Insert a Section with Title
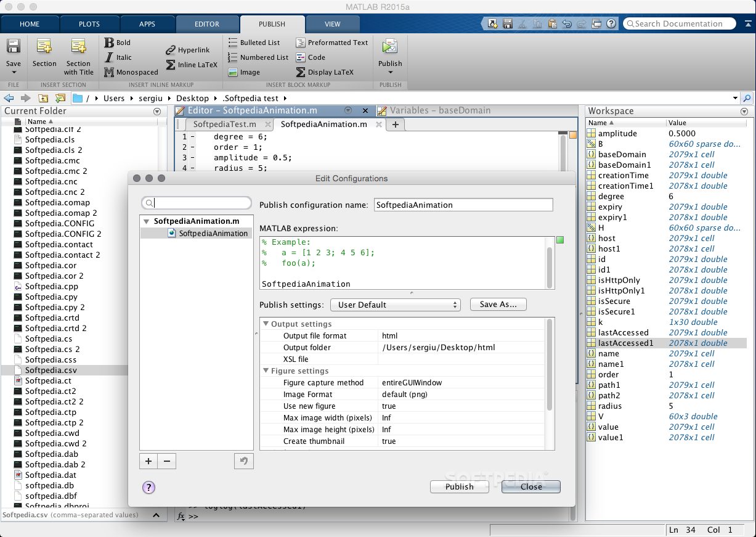 tap(78, 47)
